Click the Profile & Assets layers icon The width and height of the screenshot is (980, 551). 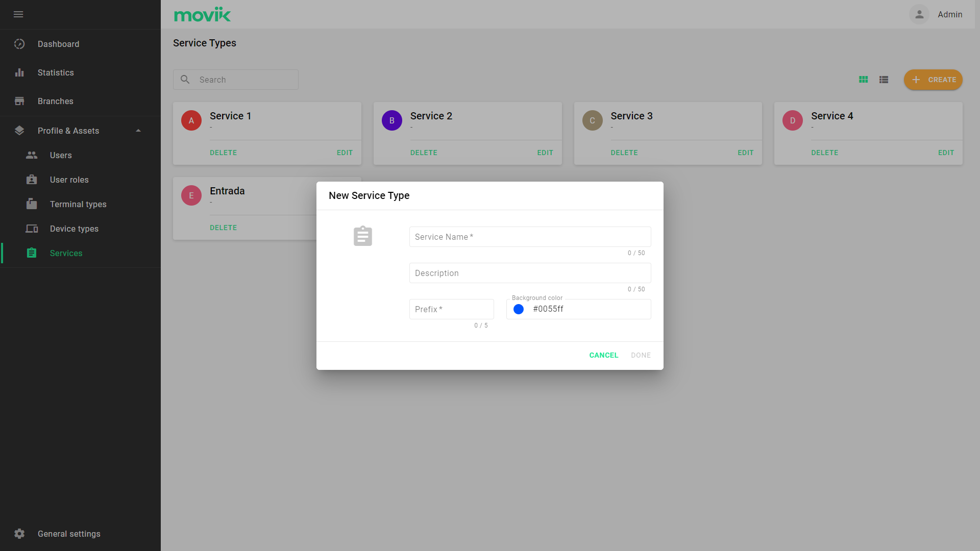(x=19, y=131)
